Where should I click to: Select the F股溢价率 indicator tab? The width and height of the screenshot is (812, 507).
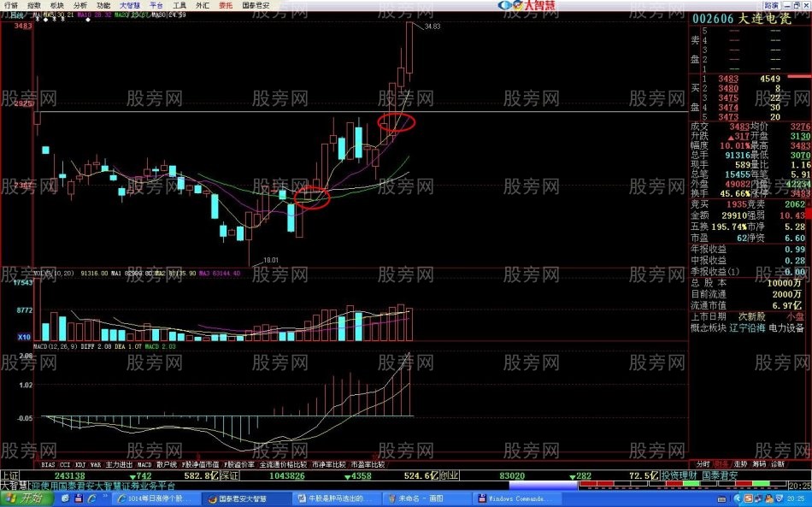(x=238, y=464)
